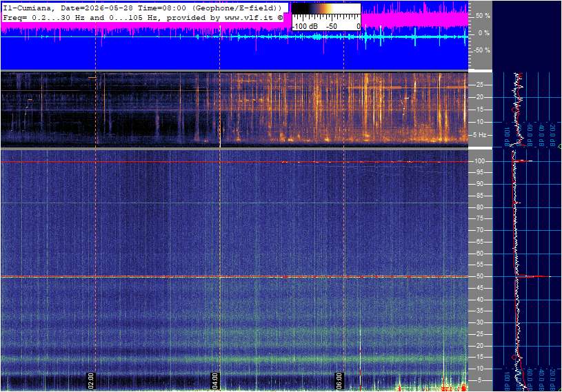
Task: Click the 65 Hz frequency axis label
Action: [x=479, y=242]
